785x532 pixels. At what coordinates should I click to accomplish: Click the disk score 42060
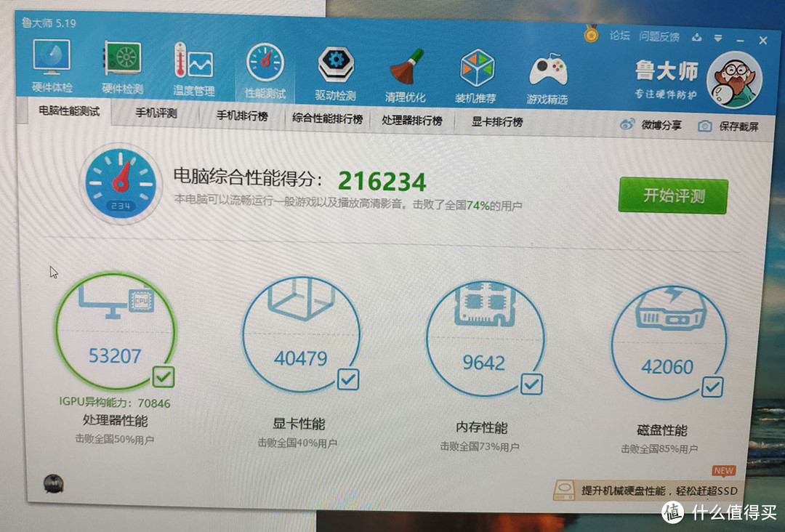pyautogui.click(x=667, y=367)
